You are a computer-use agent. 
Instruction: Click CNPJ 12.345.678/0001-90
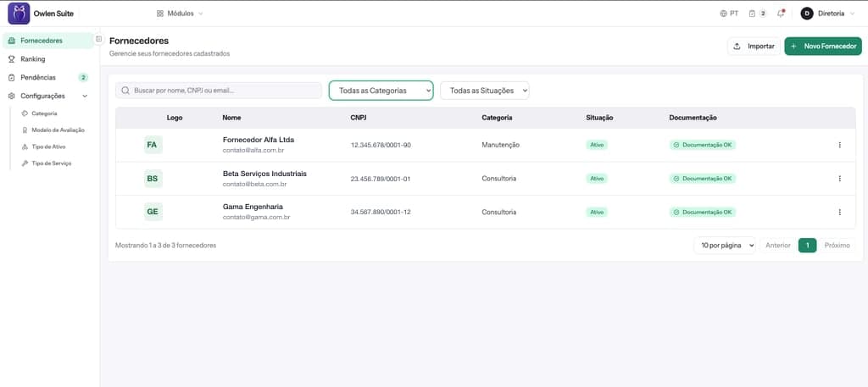(x=381, y=145)
